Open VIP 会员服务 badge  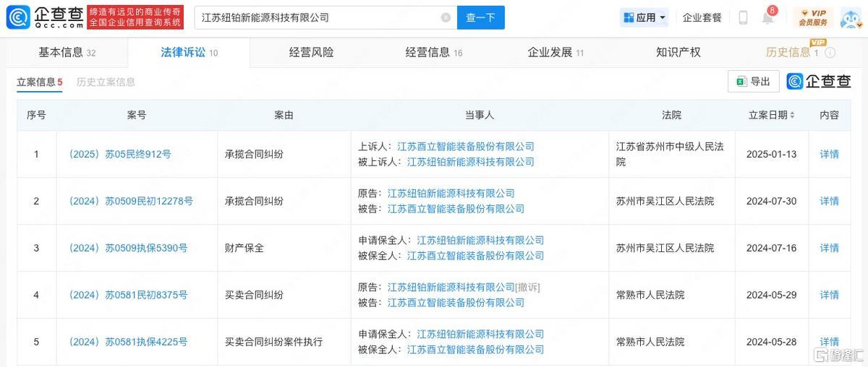[813, 17]
